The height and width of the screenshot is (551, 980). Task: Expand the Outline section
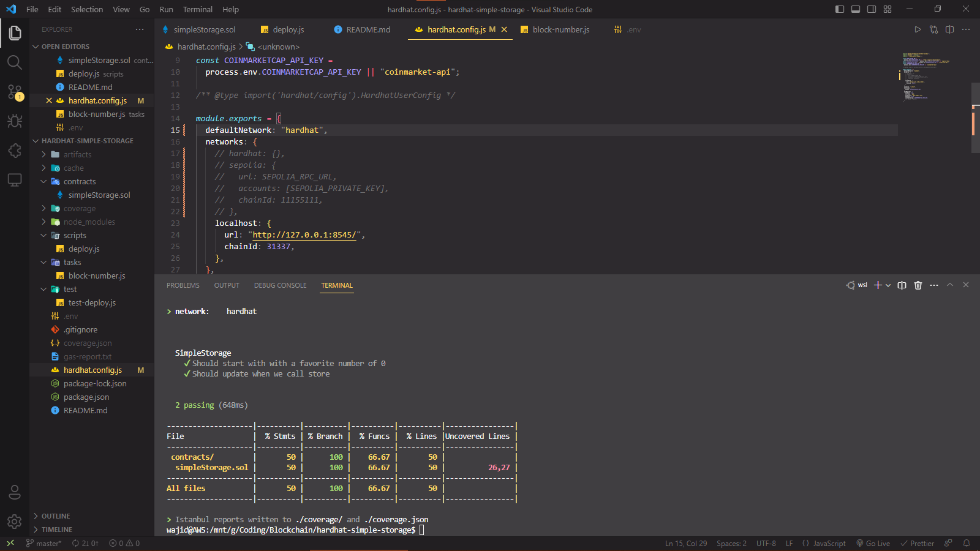click(92, 516)
